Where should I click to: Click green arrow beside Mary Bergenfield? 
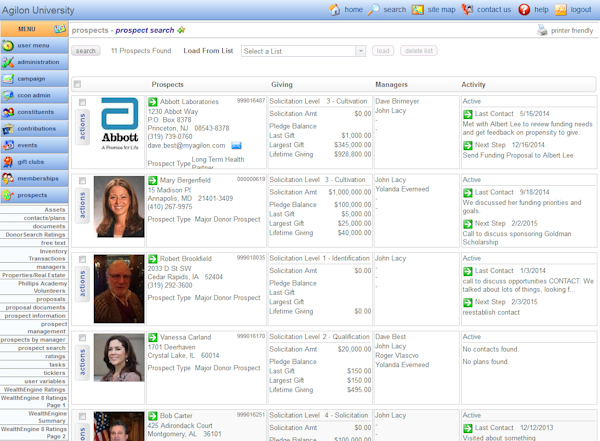[x=153, y=180]
